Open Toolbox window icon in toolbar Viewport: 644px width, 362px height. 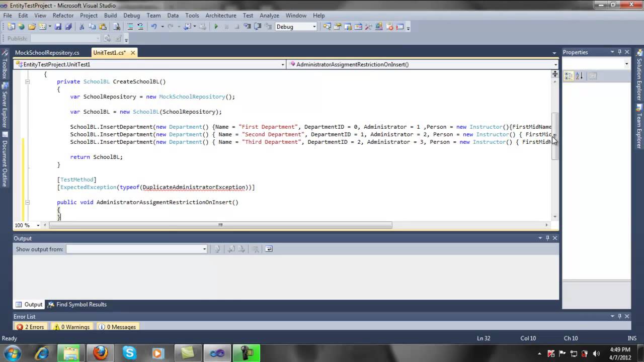click(368, 27)
